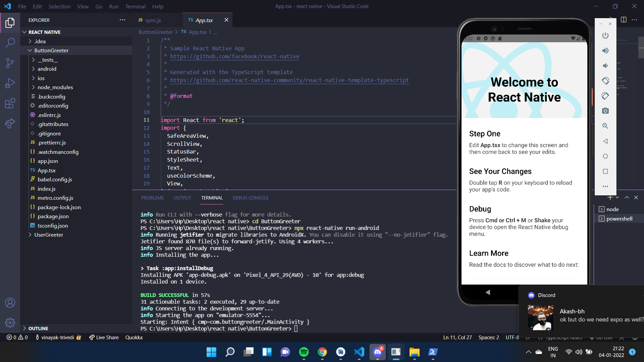Close the terminal panel

coord(636,197)
